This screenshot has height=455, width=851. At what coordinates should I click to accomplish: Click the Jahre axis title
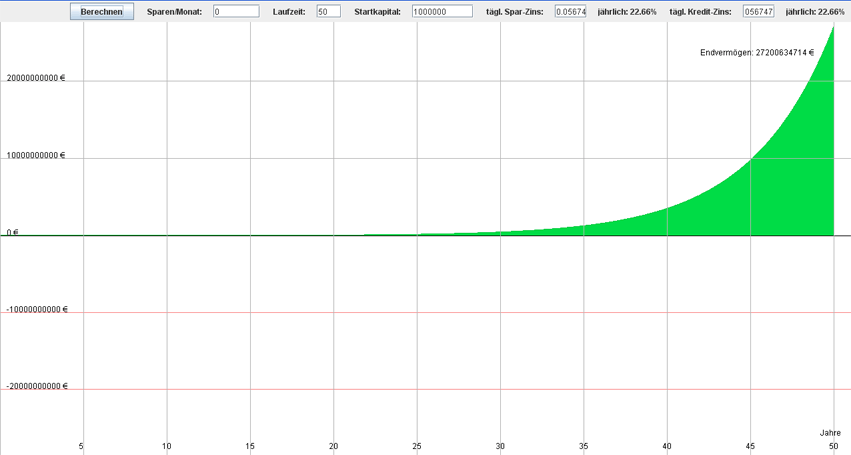coord(830,433)
